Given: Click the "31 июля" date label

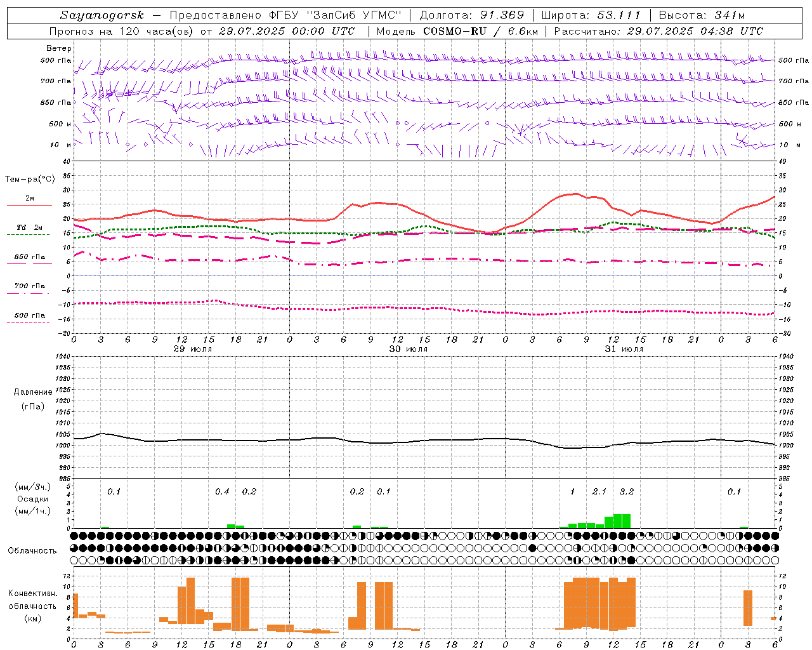Looking at the screenshot, I should 624,349.
